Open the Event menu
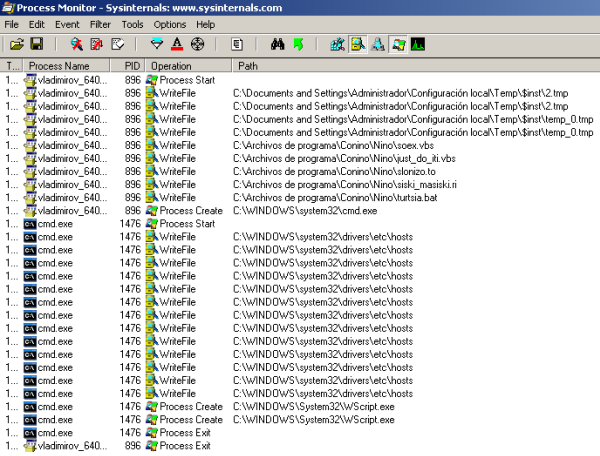600x456 pixels. pos(67,24)
